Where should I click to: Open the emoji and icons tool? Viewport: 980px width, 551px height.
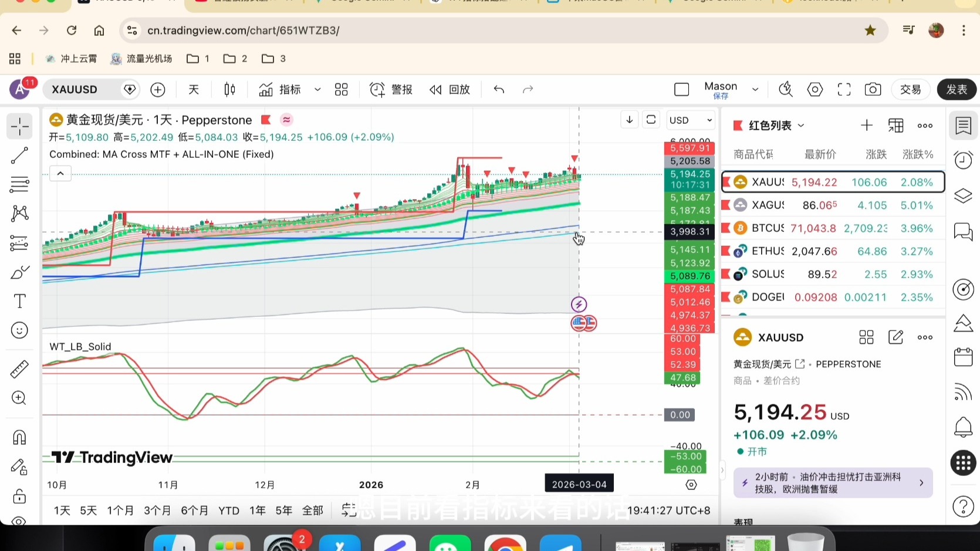pos(19,330)
